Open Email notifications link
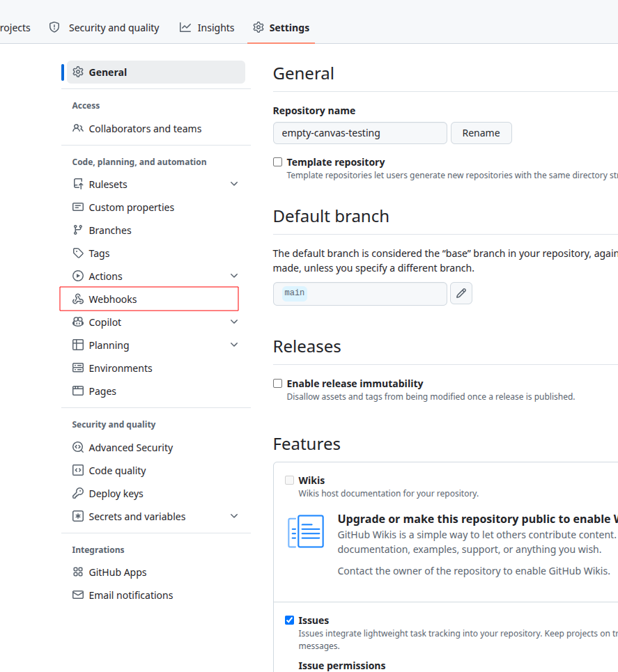Viewport: 618px width, 672px height. (x=155, y=595)
